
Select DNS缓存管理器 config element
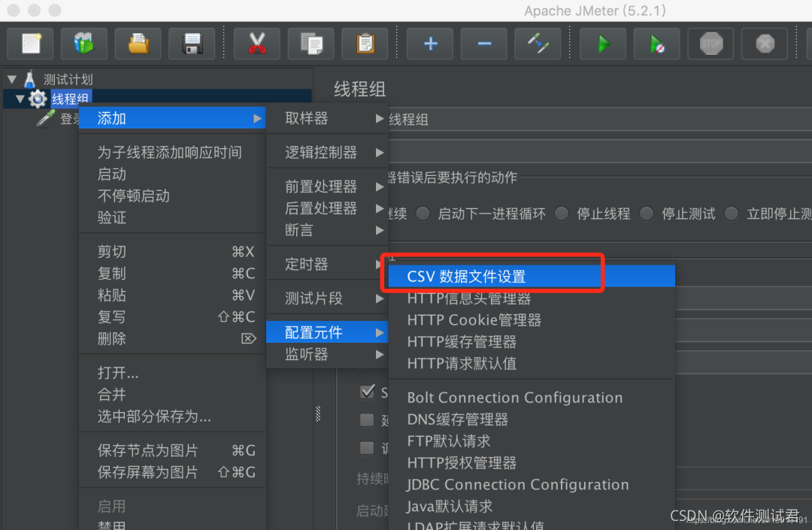click(532, 419)
